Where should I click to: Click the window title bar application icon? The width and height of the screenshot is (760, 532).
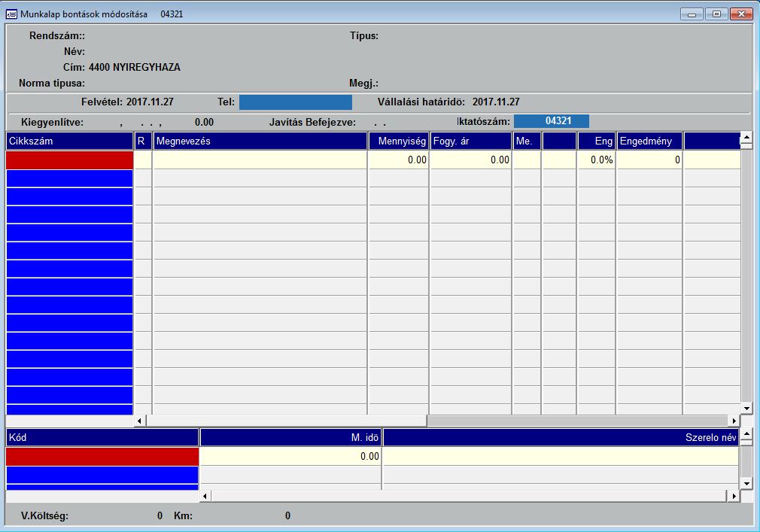point(11,14)
